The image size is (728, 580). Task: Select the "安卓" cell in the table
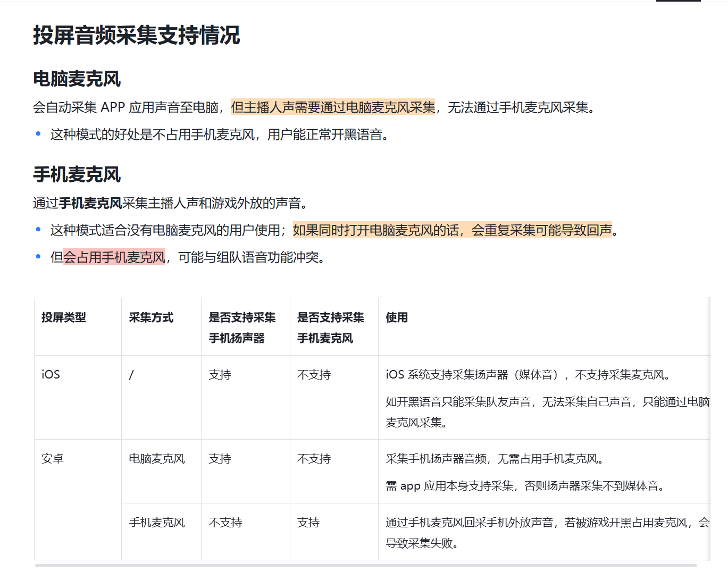coord(53,458)
